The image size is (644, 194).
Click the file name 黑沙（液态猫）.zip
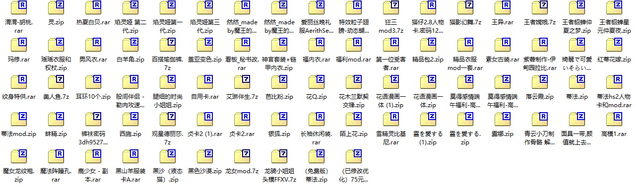point(168,175)
